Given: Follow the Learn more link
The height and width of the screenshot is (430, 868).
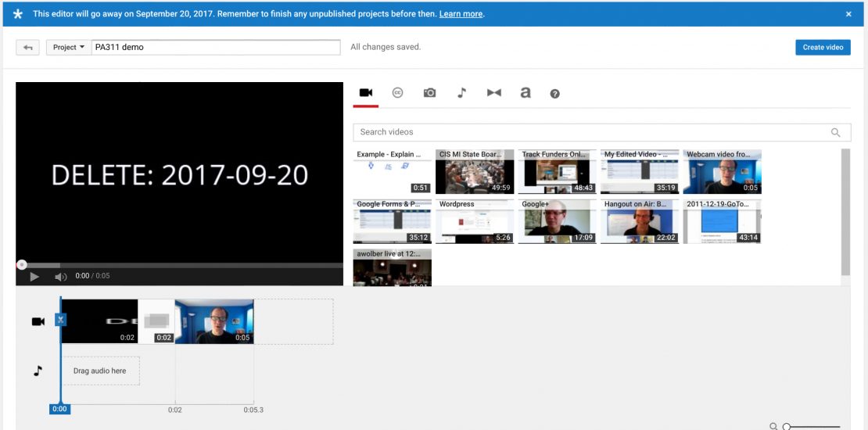Looking at the screenshot, I should [x=461, y=14].
